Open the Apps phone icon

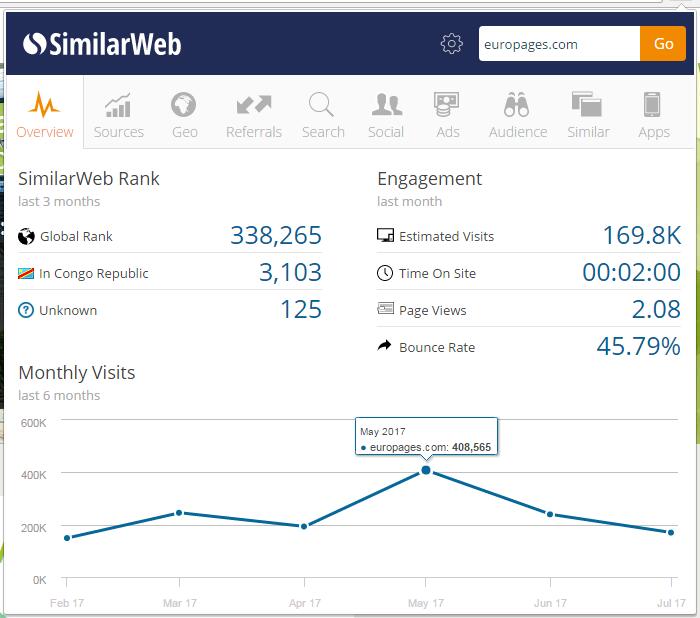653,105
